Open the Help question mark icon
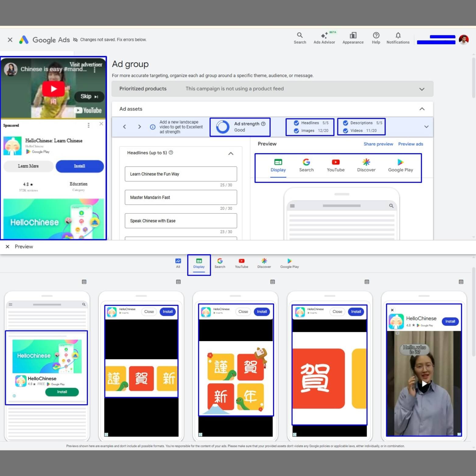Screen dimensions: 476x476 [376, 35]
